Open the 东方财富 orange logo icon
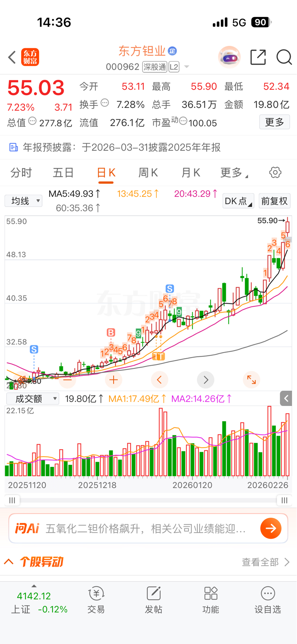The width and height of the screenshot is (297, 644). click(30, 57)
